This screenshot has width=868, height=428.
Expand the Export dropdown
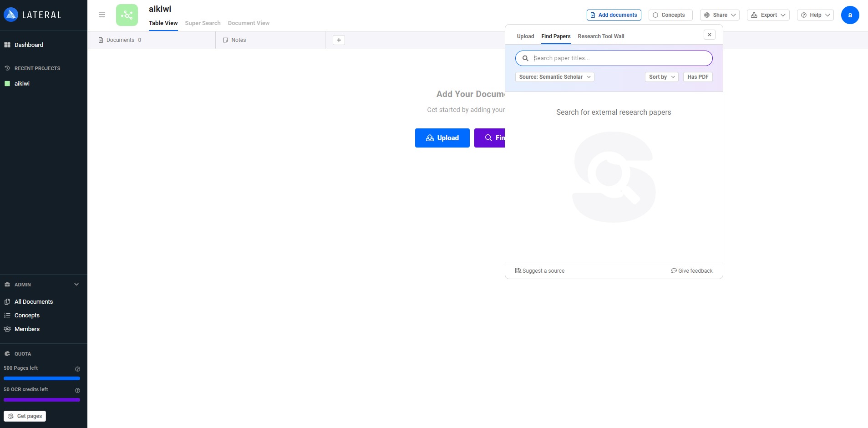(x=768, y=15)
